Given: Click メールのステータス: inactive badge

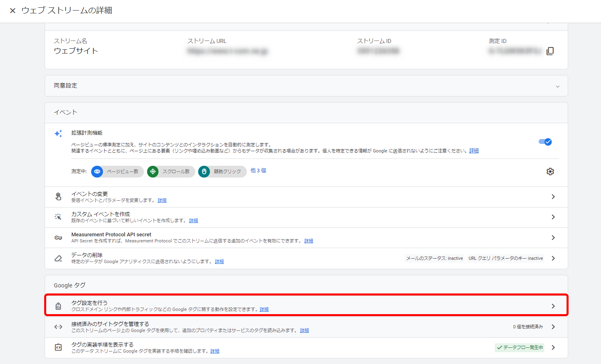Looking at the screenshot, I should [x=434, y=258].
